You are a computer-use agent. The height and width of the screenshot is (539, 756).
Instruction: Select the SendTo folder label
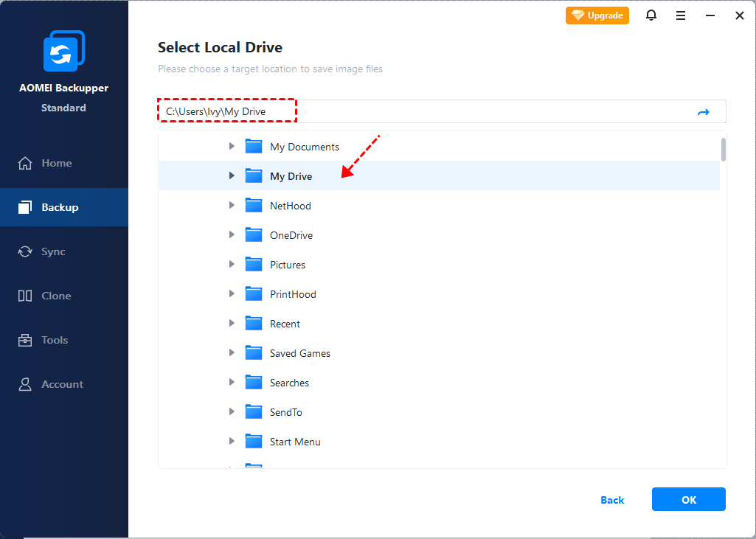coord(286,412)
